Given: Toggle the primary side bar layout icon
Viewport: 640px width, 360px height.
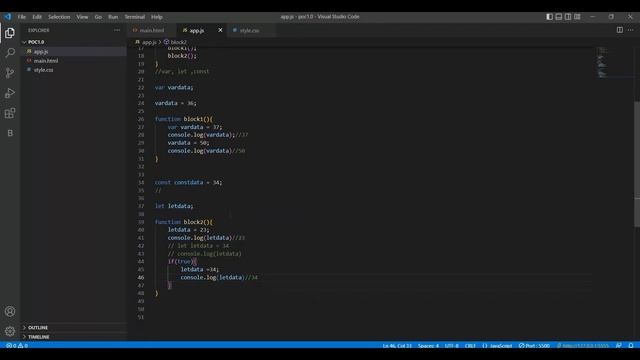Looking at the screenshot, I should click(549, 17).
